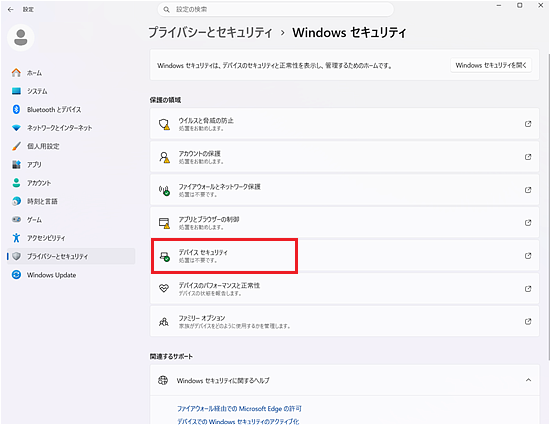Click the 関連するサポート section heading

171,357
